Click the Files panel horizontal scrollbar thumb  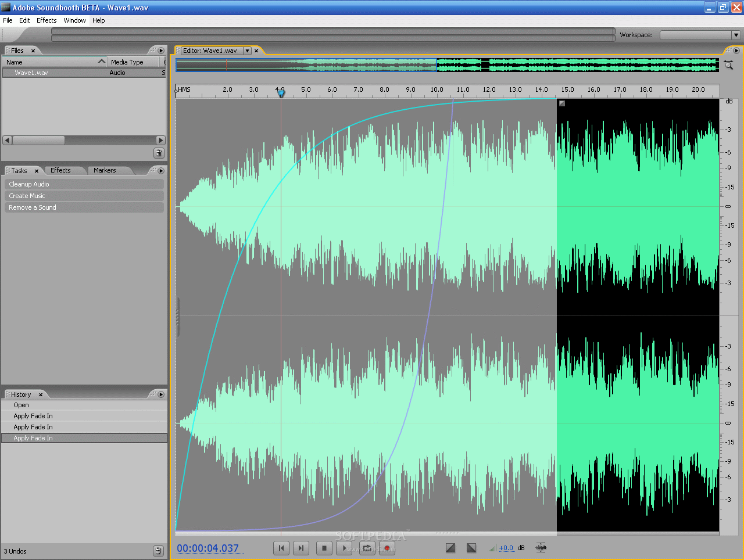tap(38, 140)
